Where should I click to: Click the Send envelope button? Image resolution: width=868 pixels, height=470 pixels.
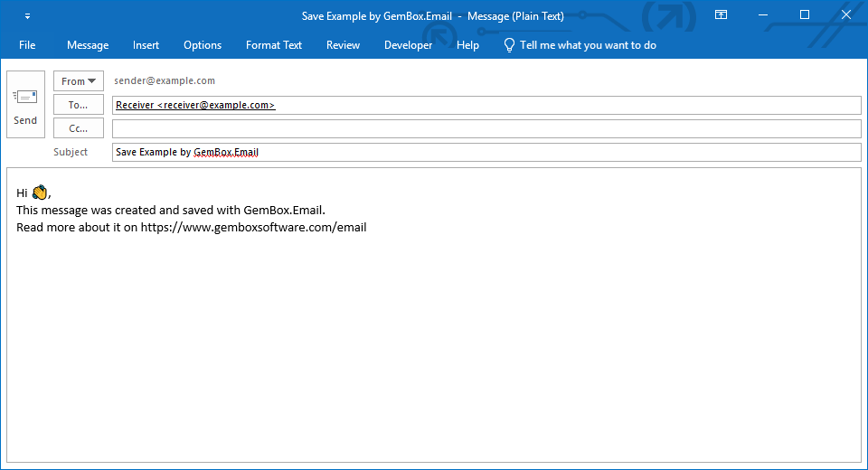[x=25, y=105]
